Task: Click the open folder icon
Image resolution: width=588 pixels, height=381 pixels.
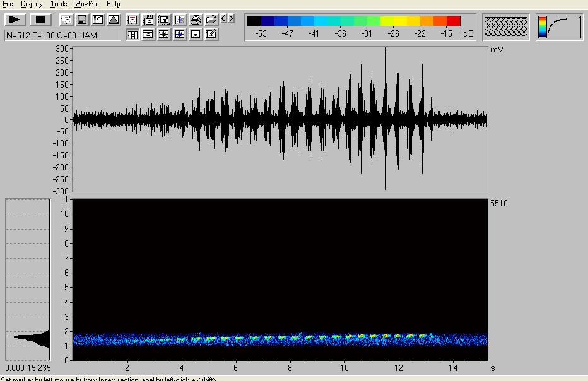Action: pyautogui.click(x=211, y=20)
